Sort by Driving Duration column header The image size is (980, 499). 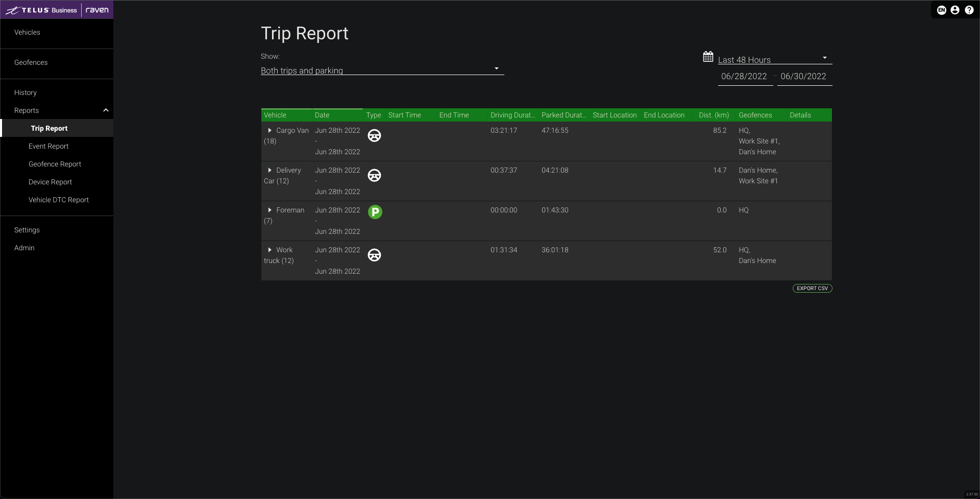(513, 115)
